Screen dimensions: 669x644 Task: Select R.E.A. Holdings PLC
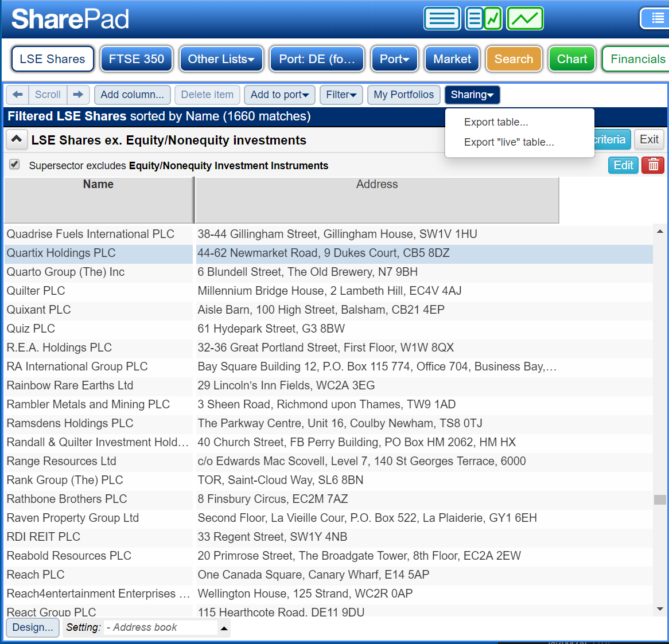tap(329, 348)
